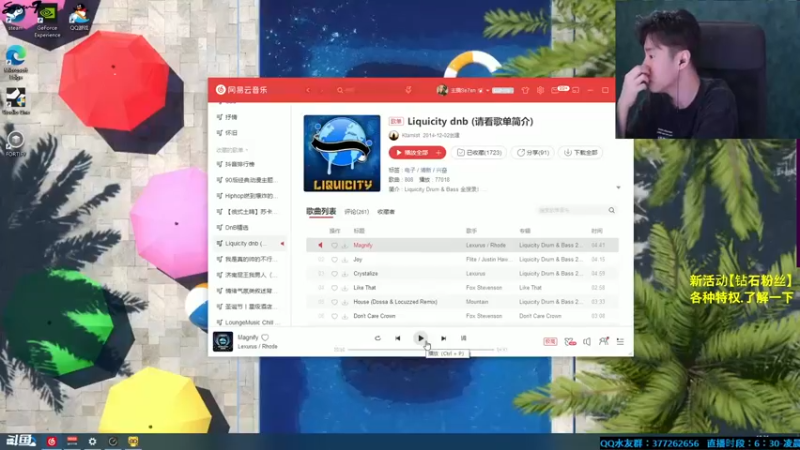Open the playlist creator Klamist link
800x450 pixels.
(411, 135)
